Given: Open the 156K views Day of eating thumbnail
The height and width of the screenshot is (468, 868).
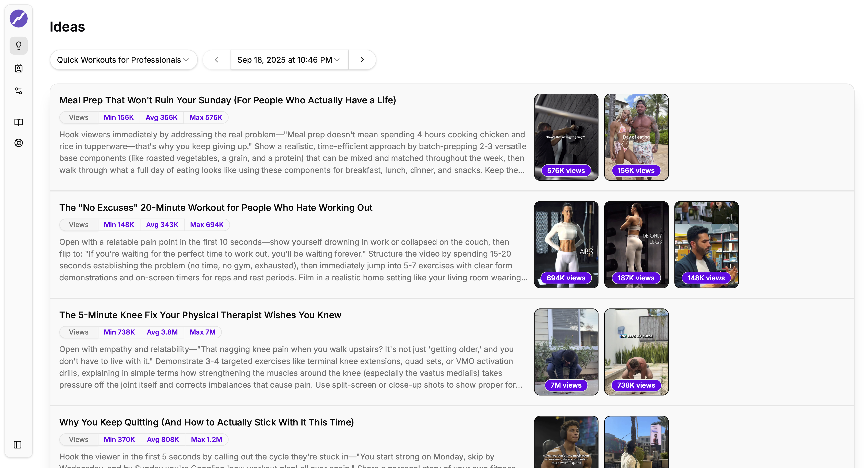Looking at the screenshot, I should [636, 137].
